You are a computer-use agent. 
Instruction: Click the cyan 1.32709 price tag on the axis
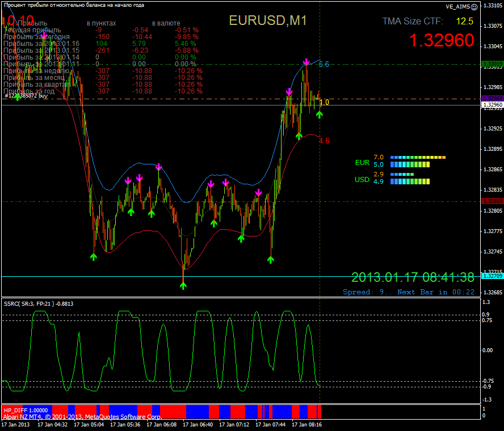click(493, 276)
